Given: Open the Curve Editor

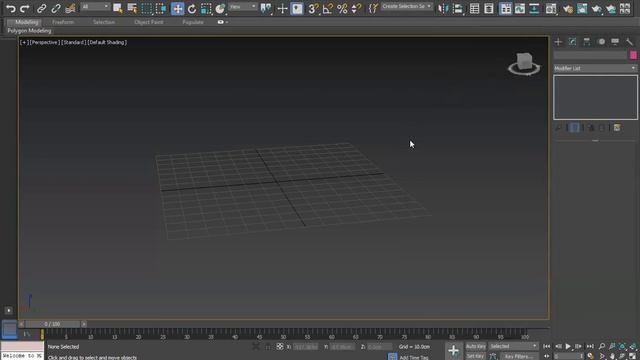Looking at the screenshot, I should coord(520,8).
